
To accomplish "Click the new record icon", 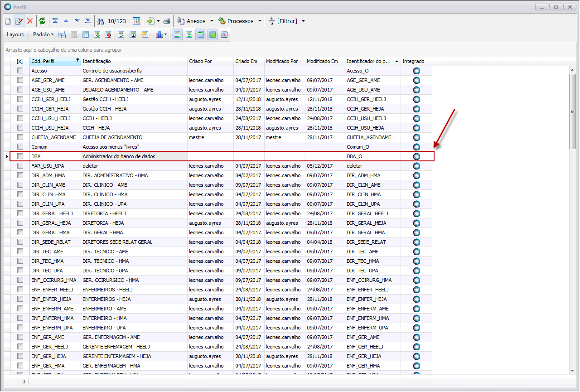I will click(x=8, y=21).
